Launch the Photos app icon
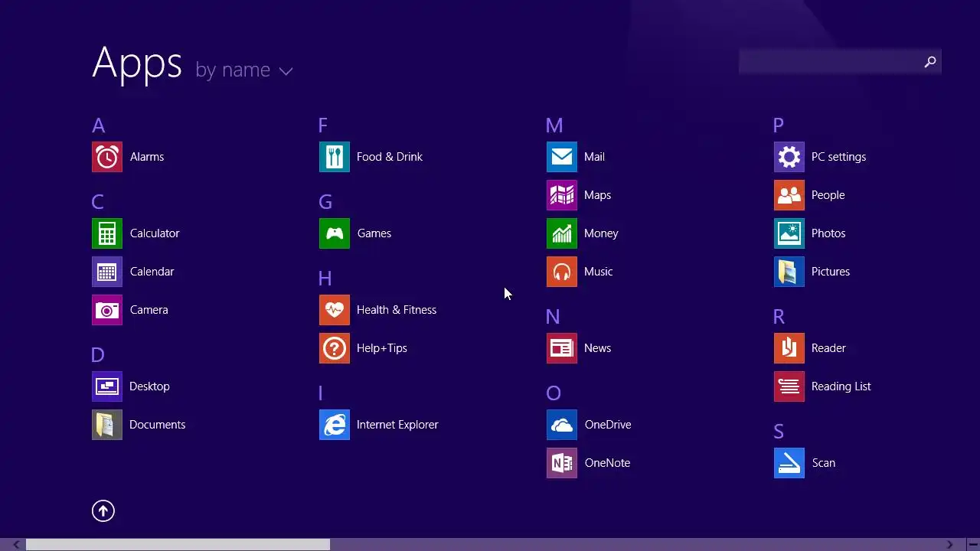This screenshot has width=980, height=551. pos(789,233)
